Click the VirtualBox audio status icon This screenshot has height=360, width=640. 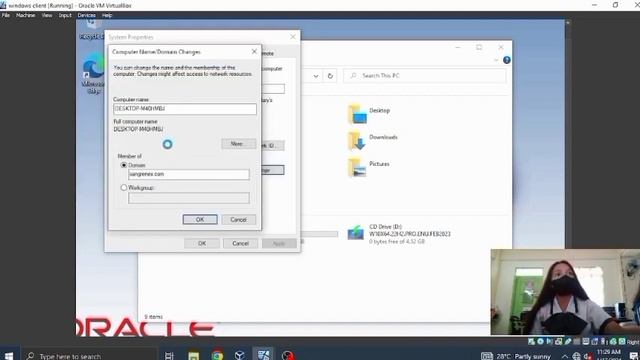549,341
